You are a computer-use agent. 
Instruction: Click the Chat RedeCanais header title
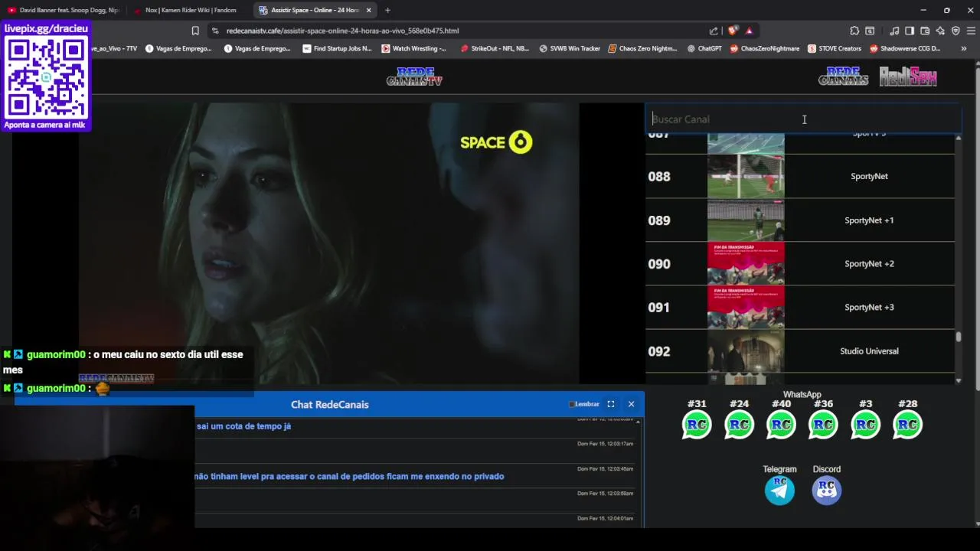click(329, 404)
